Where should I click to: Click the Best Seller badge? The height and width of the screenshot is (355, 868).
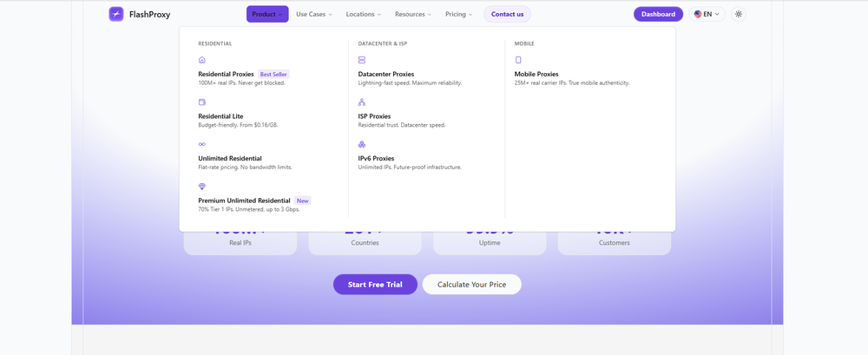click(273, 75)
